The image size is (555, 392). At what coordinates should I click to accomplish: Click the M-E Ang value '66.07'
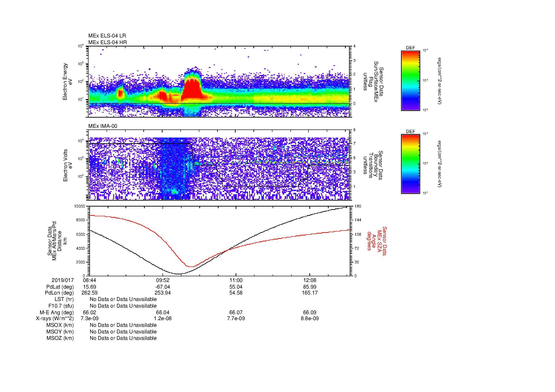pos(236,313)
